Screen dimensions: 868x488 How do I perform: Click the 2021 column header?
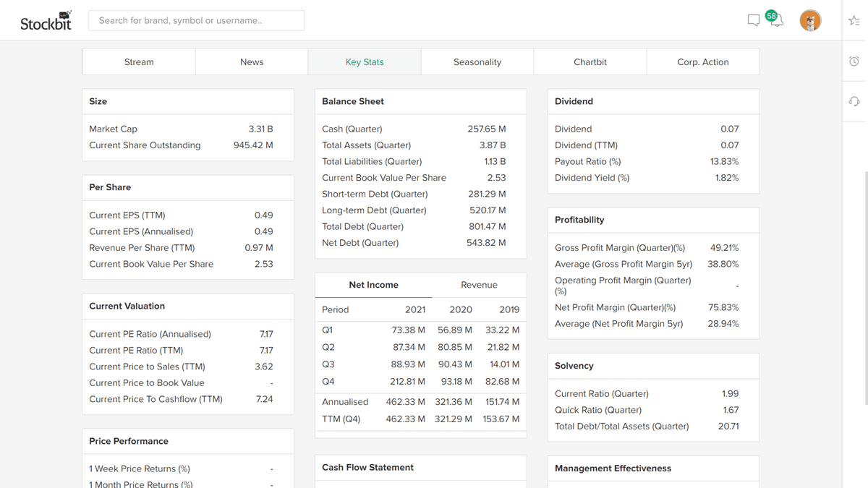415,309
